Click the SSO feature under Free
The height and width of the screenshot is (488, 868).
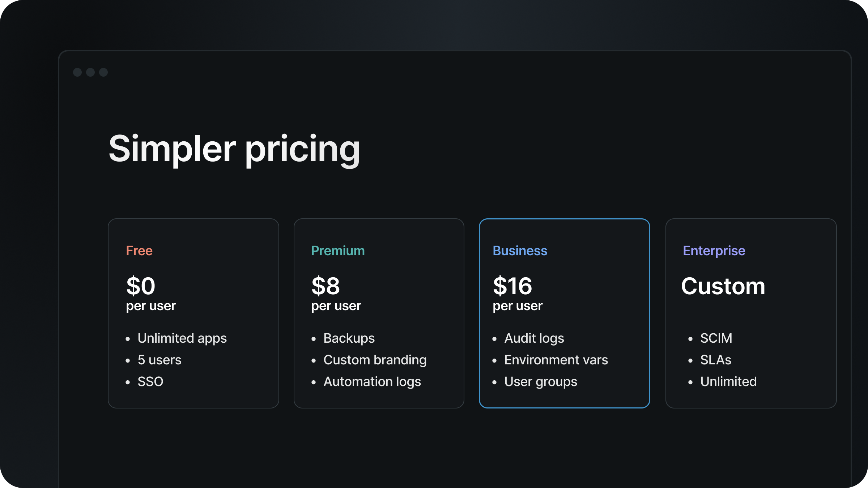150,382
